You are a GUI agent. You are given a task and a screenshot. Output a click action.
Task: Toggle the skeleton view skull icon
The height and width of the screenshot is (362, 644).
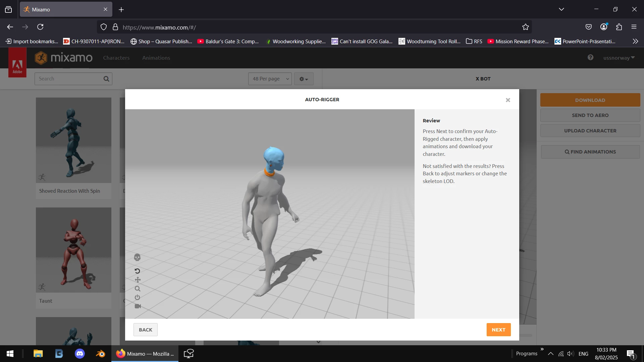137,257
